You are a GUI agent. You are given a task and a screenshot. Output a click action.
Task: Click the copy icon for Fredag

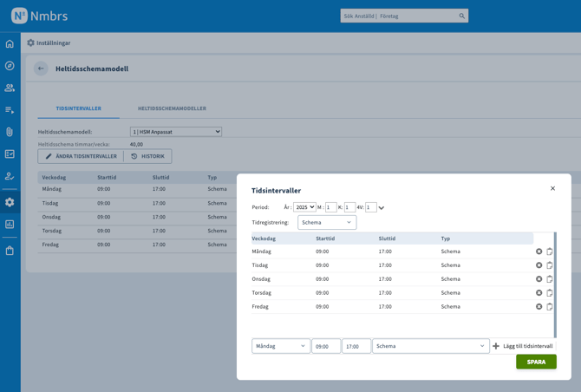tap(550, 307)
